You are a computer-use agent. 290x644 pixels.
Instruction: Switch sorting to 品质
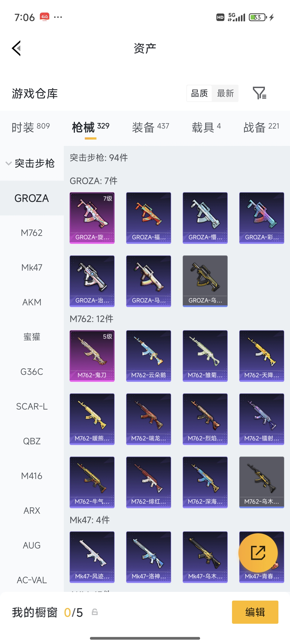coord(199,93)
